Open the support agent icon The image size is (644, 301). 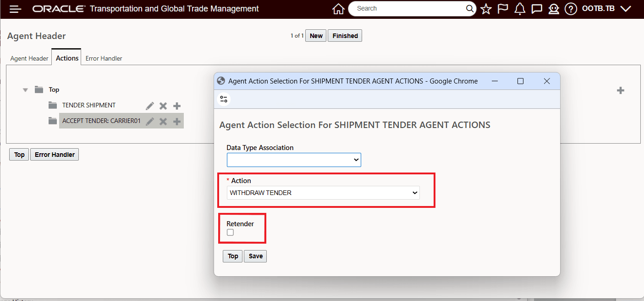coord(554,9)
